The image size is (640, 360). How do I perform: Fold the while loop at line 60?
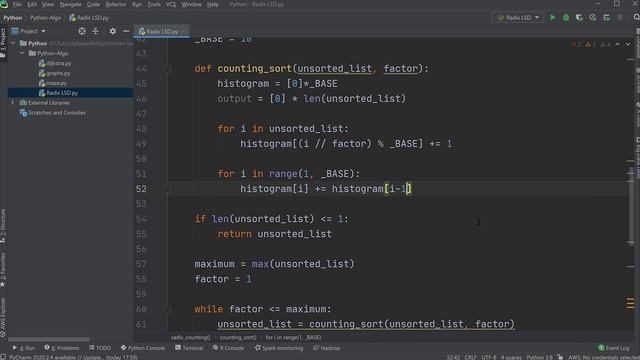167,309
